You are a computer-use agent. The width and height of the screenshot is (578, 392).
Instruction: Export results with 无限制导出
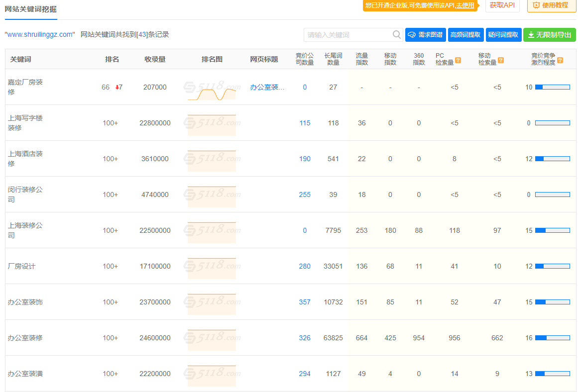(550, 35)
